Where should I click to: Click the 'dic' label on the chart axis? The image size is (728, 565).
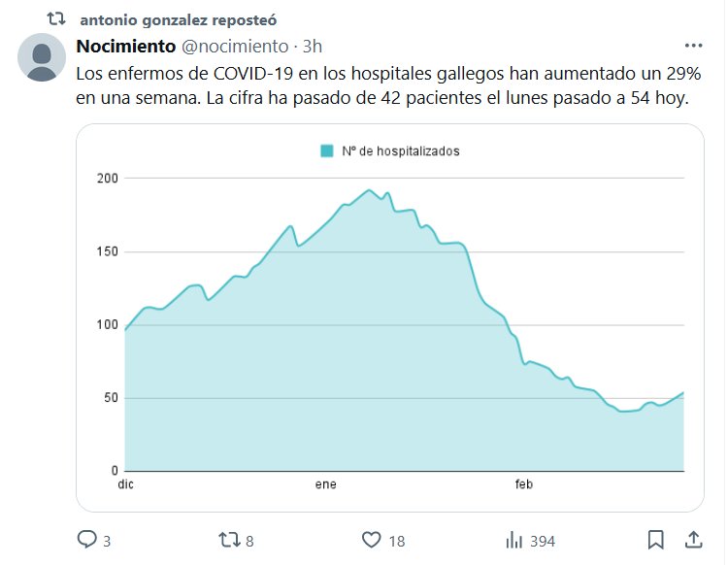pos(125,483)
